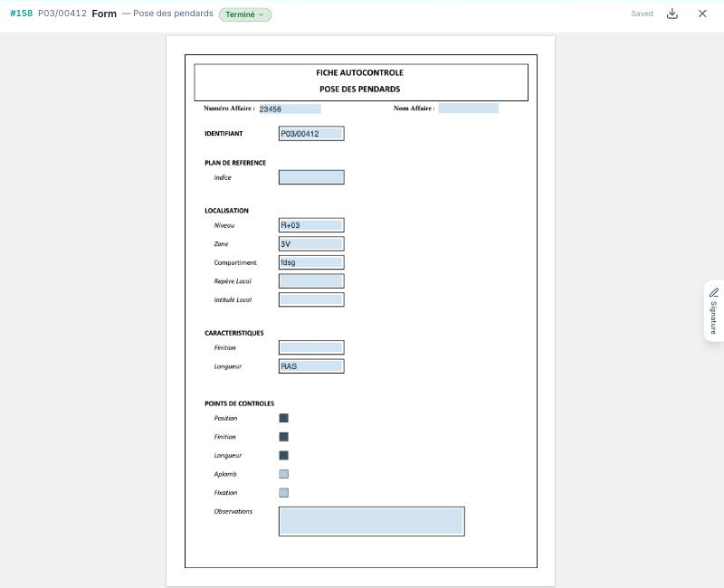Click the POINTS DE CONTROLES section heading

pos(239,403)
